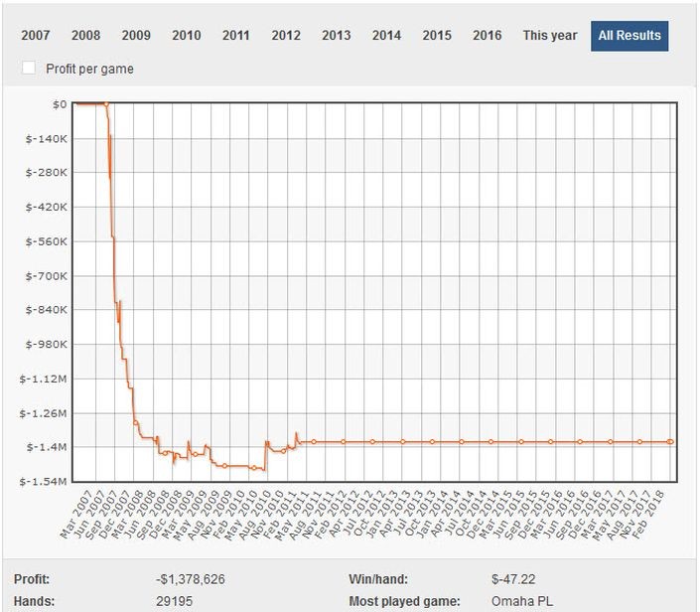The image size is (700, 612).
Task: Switch to the 2008 results tab
Action: click(x=85, y=36)
